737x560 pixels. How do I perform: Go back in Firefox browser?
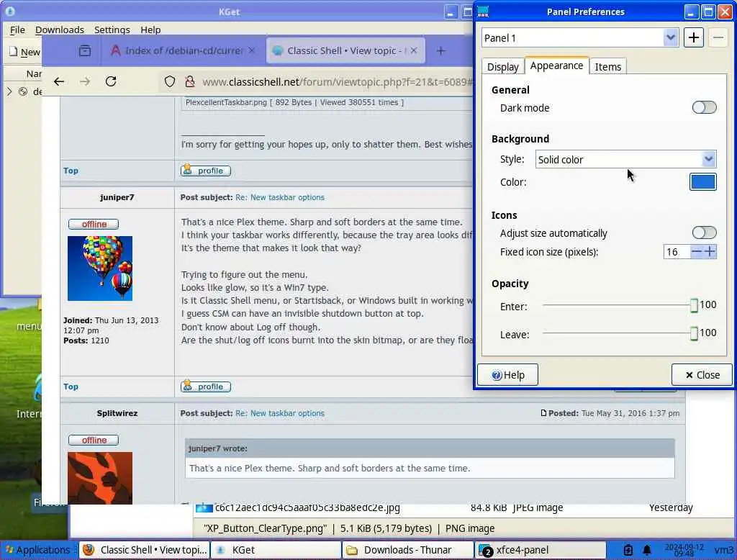pos(59,81)
